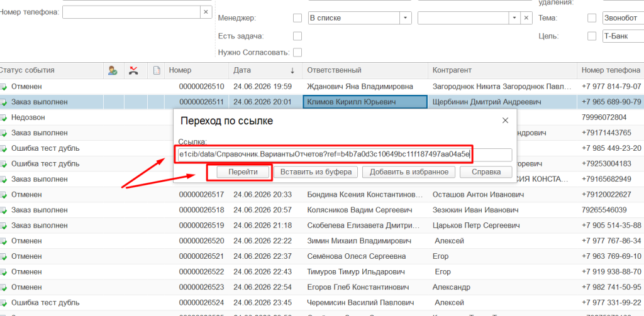
Task: Click the user status column header icon
Action: [113, 70]
